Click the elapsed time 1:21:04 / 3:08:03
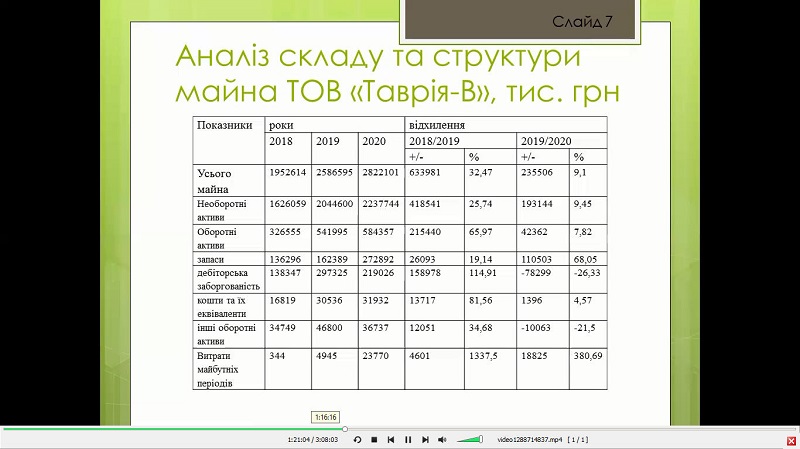The image size is (800, 449). pos(313,439)
